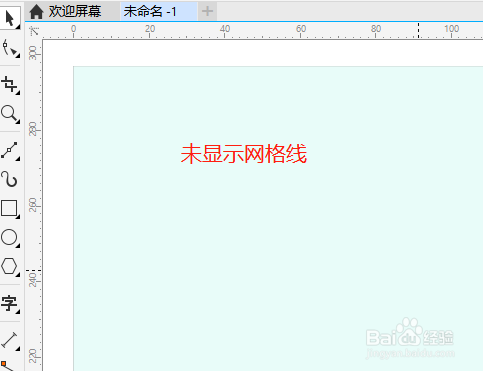Select the Freehand line tool

pyautogui.click(x=9, y=150)
